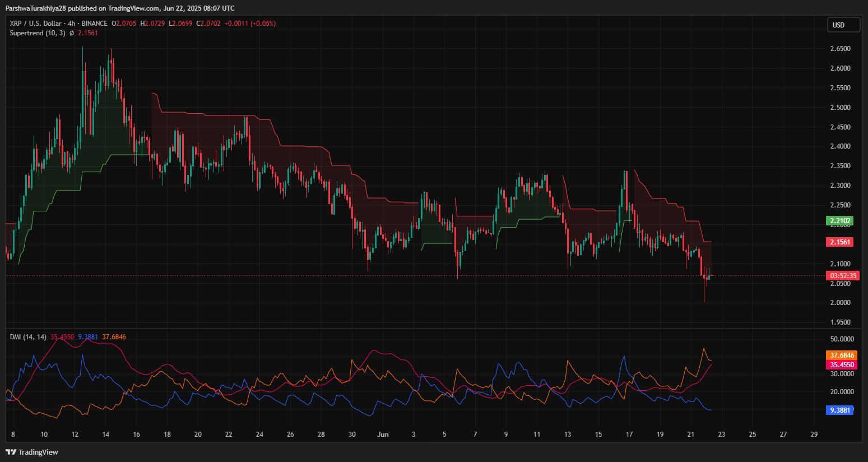Viewport: 868px width, 462px height.
Task: Click date 5 on the time axis
Action: point(444,435)
